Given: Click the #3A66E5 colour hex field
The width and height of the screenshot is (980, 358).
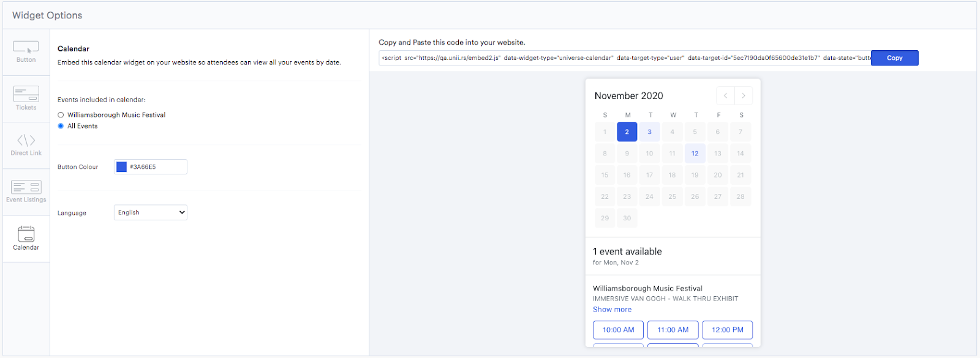Looking at the screenshot, I should pos(156,167).
